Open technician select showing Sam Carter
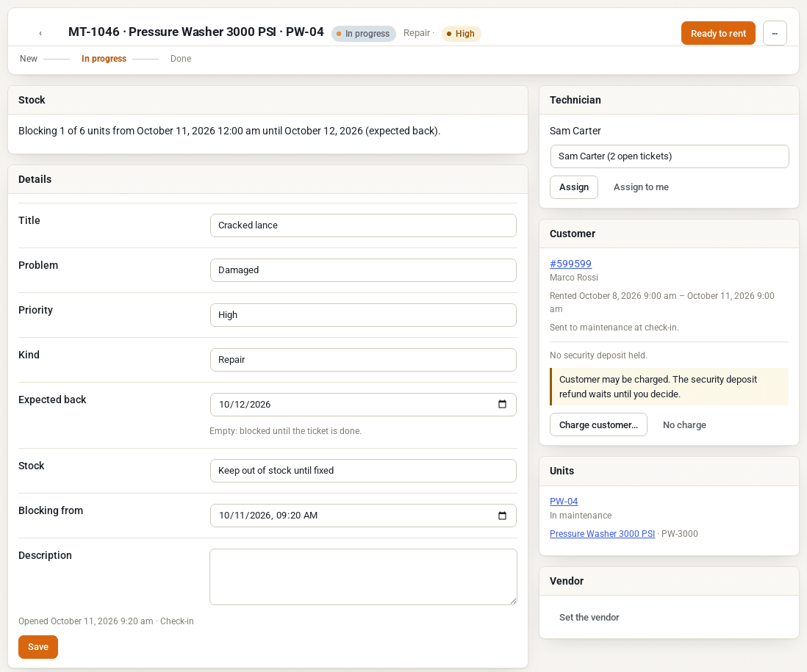Screen dimensions: 807x672 click(669, 156)
